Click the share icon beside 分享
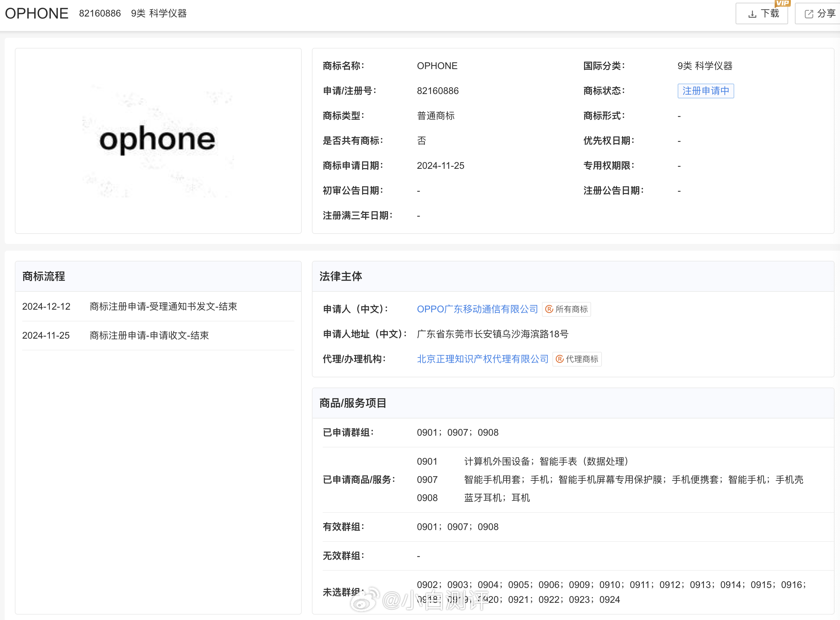Viewport: 840px width, 620px height. pos(809,14)
